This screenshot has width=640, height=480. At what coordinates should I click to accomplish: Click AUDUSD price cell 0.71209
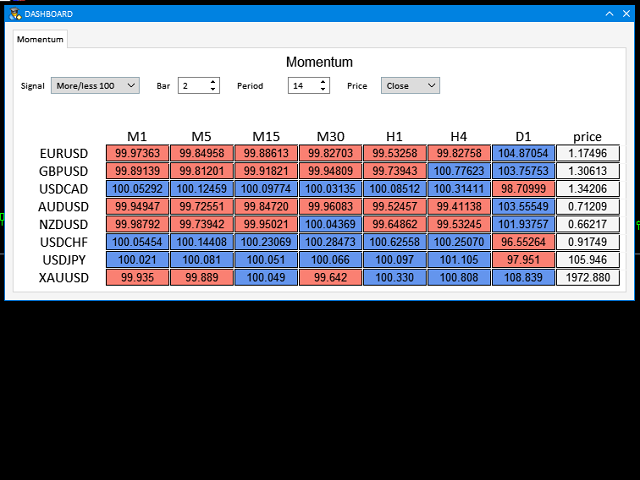coord(588,206)
